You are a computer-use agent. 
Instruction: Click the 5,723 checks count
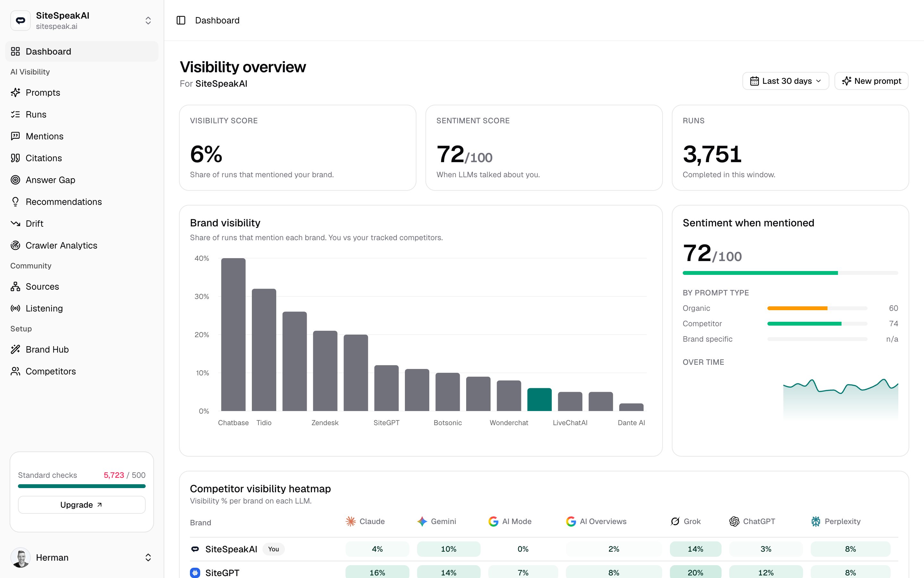(114, 475)
